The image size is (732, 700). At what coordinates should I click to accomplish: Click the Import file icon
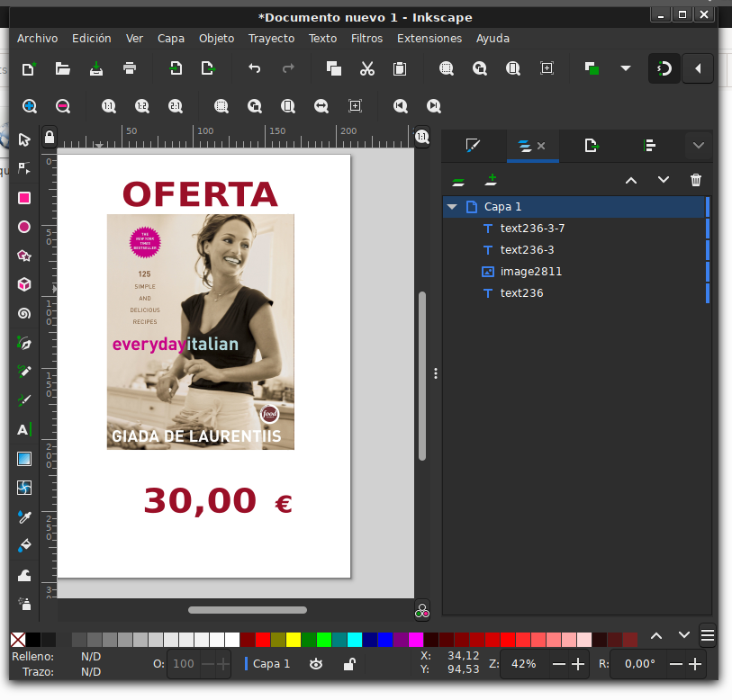(x=175, y=69)
